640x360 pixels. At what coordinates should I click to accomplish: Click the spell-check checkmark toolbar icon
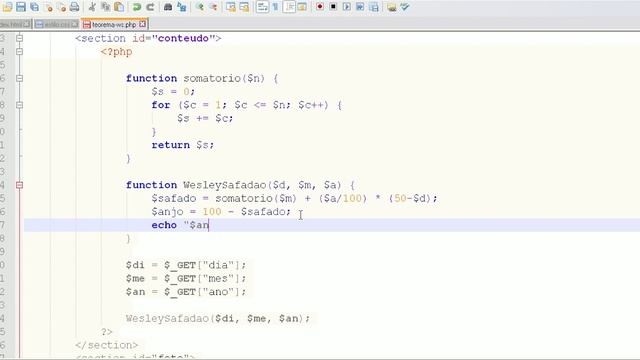coord(405,7)
